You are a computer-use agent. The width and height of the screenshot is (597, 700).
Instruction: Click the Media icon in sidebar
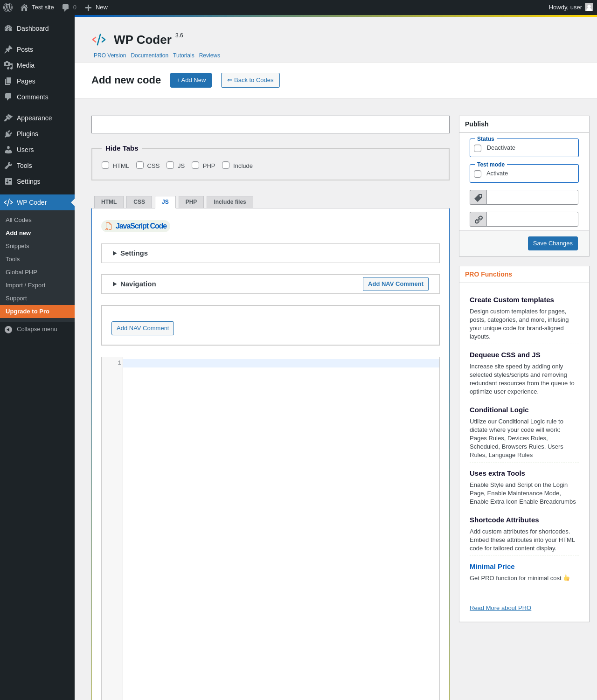(8, 65)
